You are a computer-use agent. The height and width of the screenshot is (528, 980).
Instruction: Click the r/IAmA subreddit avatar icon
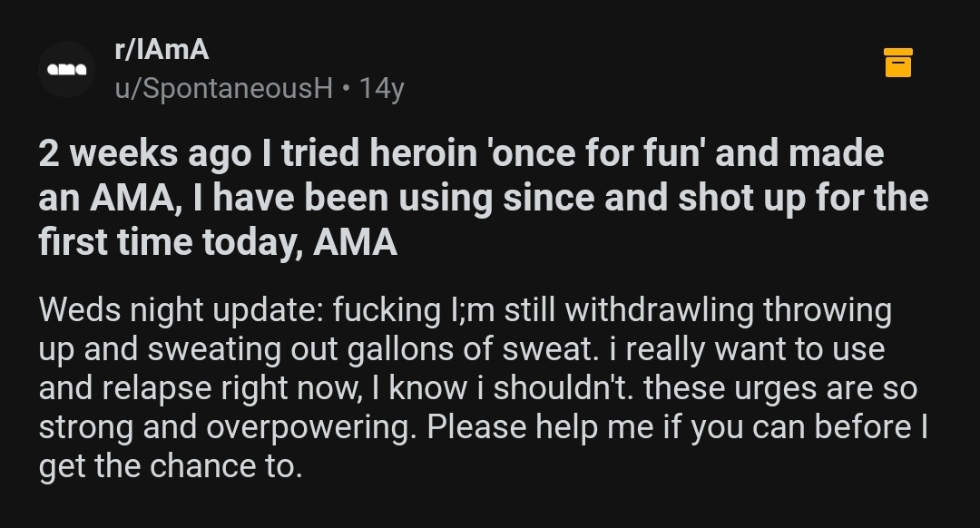tap(66, 69)
